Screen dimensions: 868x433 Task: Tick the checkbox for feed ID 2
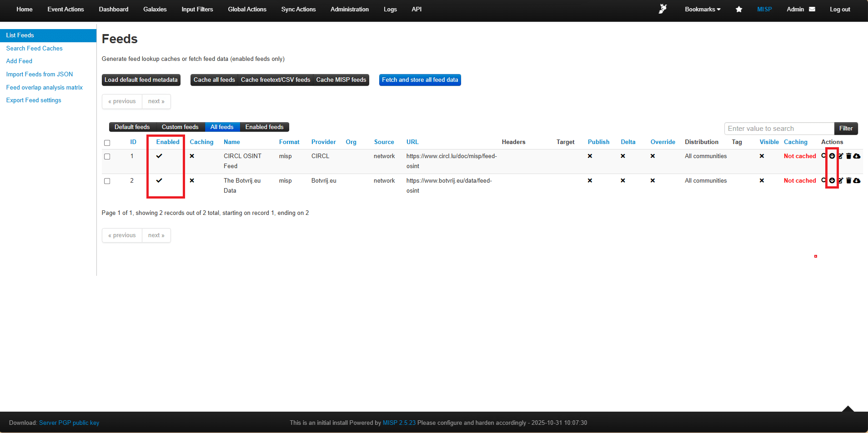pyautogui.click(x=107, y=181)
